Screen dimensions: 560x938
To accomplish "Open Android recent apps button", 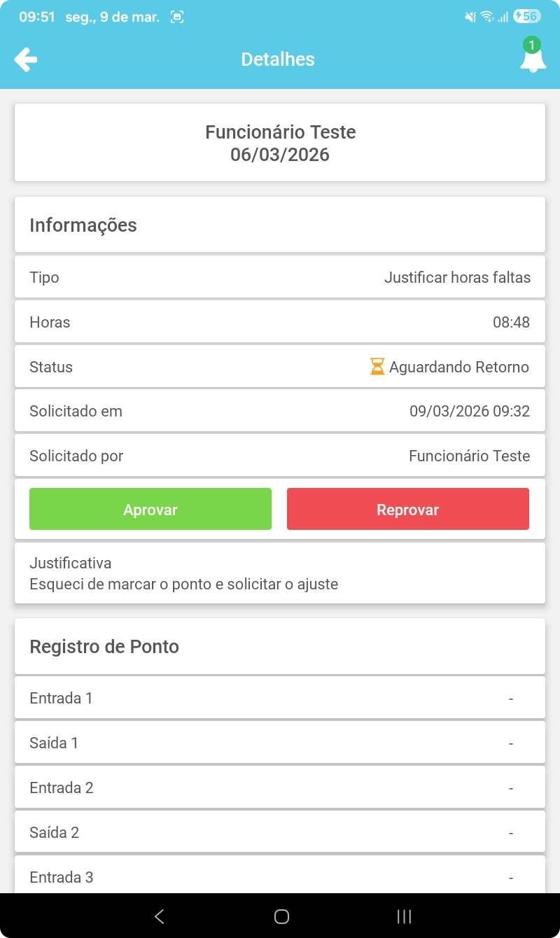I will (404, 916).
